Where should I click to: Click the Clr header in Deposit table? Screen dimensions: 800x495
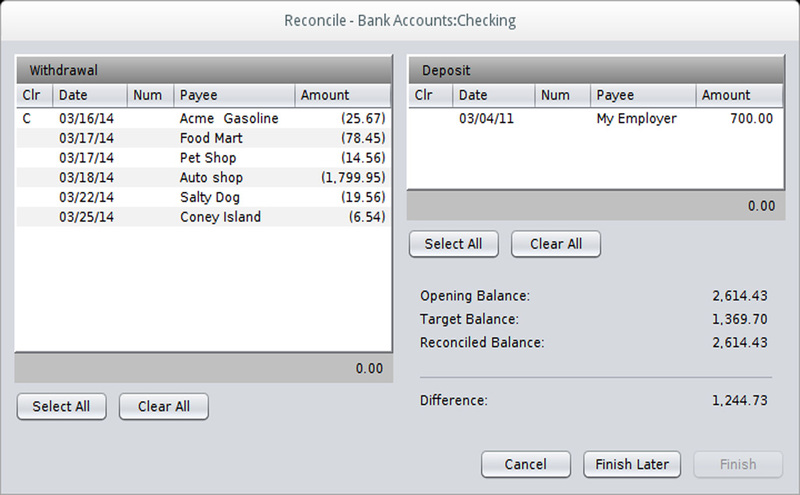click(431, 95)
